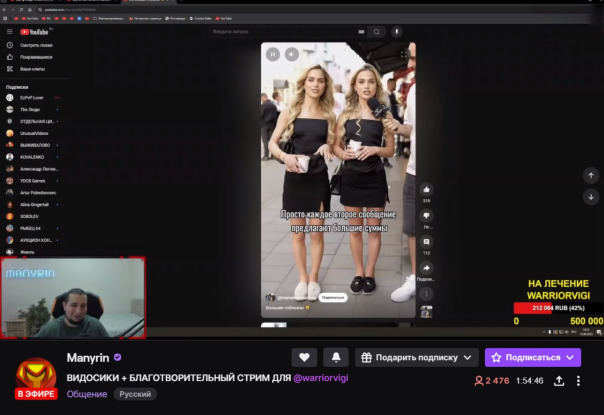This screenshot has width=604, height=415.
Task: Pause the YouTube Shorts video
Action: [x=273, y=54]
